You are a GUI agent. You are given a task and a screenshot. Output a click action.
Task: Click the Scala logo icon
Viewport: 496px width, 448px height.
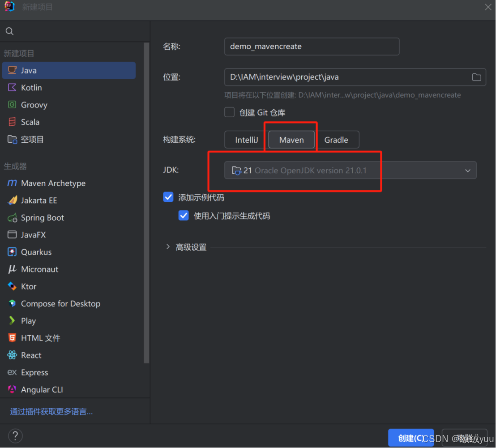pos(12,122)
